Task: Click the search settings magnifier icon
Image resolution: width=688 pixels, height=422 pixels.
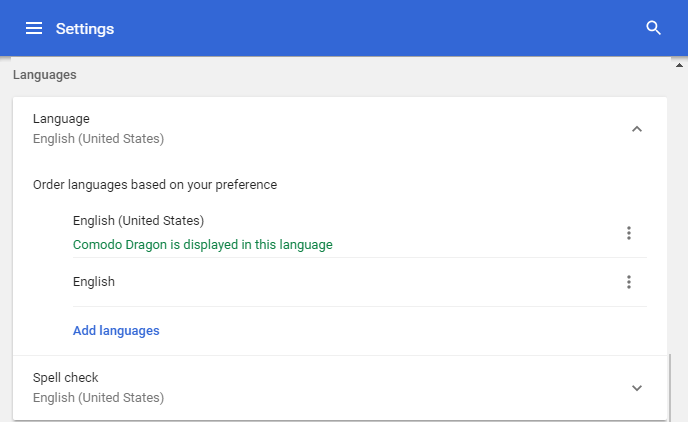Action: (653, 28)
